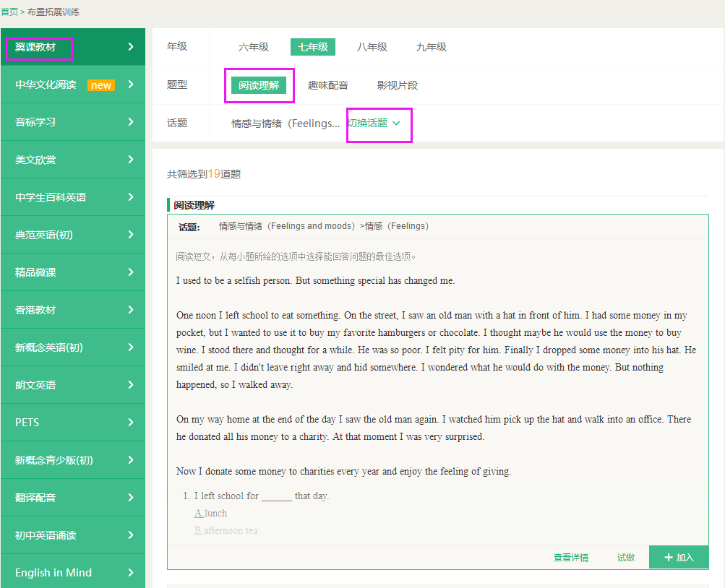Switch to 趣味配音 question type
This screenshot has width=725, height=588.
pos(328,85)
